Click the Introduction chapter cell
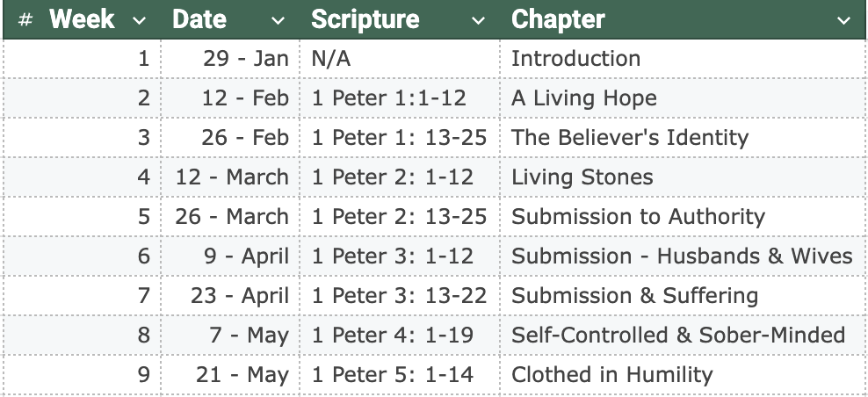The height and width of the screenshot is (397, 868). (575, 59)
